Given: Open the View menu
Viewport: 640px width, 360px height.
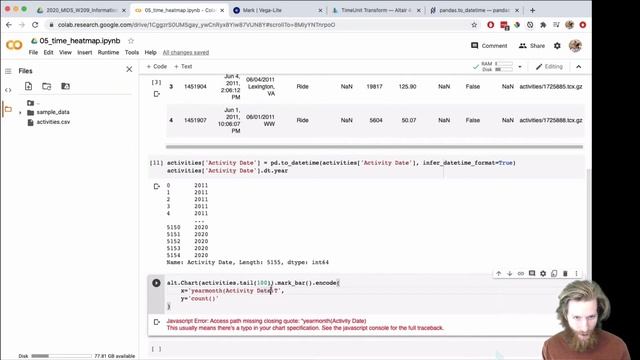Looking at the screenshot, I should [x=65, y=52].
